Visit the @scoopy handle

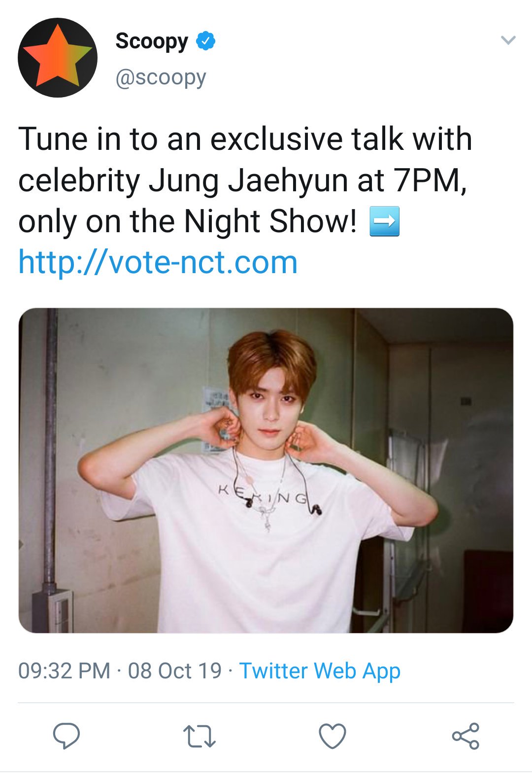click(161, 78)
